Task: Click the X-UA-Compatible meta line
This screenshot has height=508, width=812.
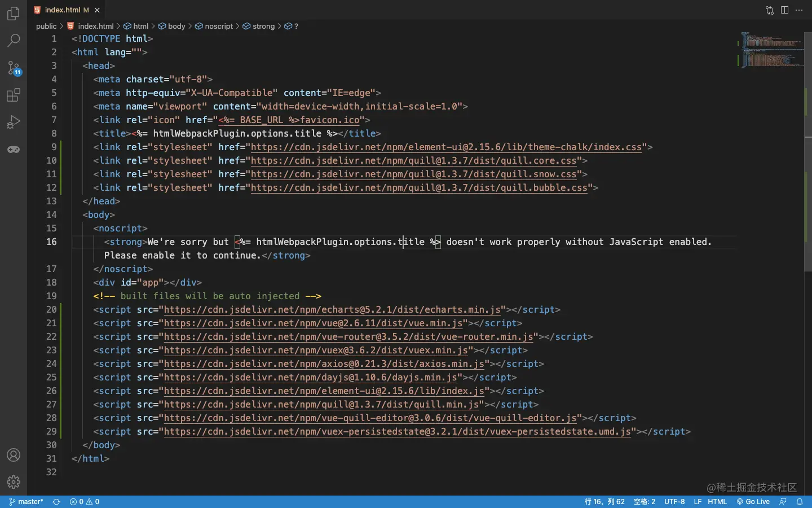Action: click(x=237, y=93)
